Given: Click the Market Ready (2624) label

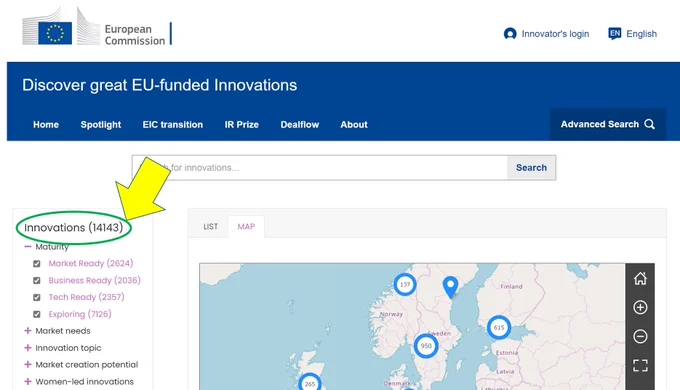Looking at the screenshot, I should click(91, 263).
